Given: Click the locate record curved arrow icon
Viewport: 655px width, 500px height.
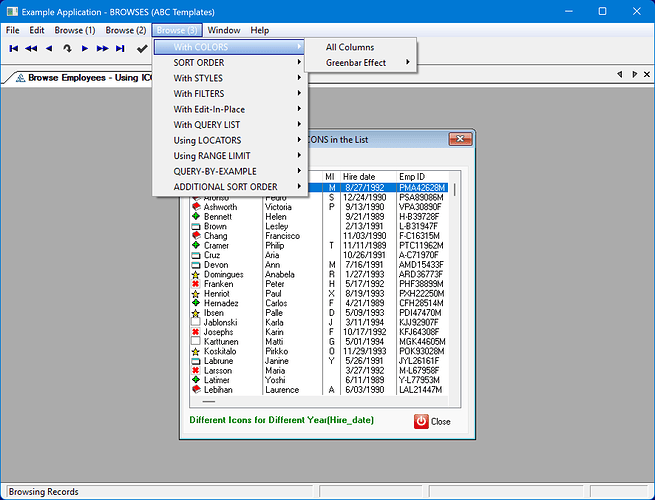Looking at the screenshot, I should pos(67,48).
